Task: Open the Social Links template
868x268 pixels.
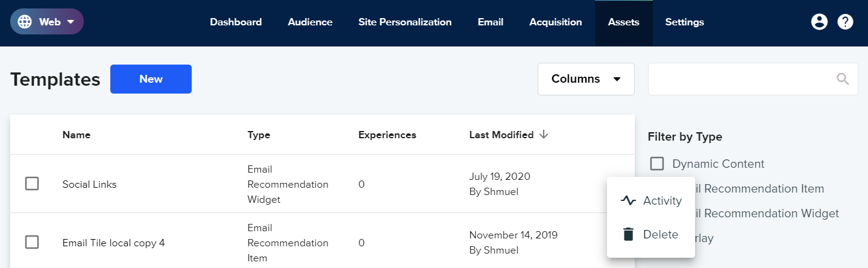Action: (90, 184)
